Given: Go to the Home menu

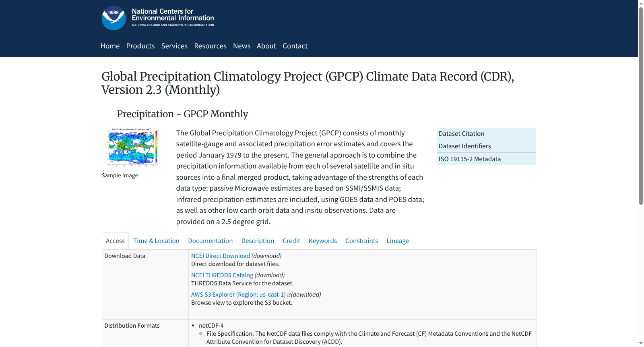Looking at the screenshot, I should [110, 46].
